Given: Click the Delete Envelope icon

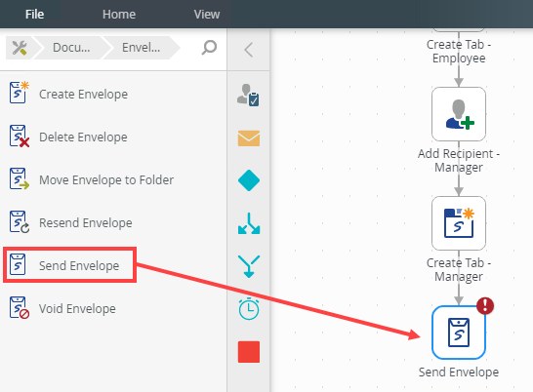Looking at the screenshot, I should coord(20,136).
